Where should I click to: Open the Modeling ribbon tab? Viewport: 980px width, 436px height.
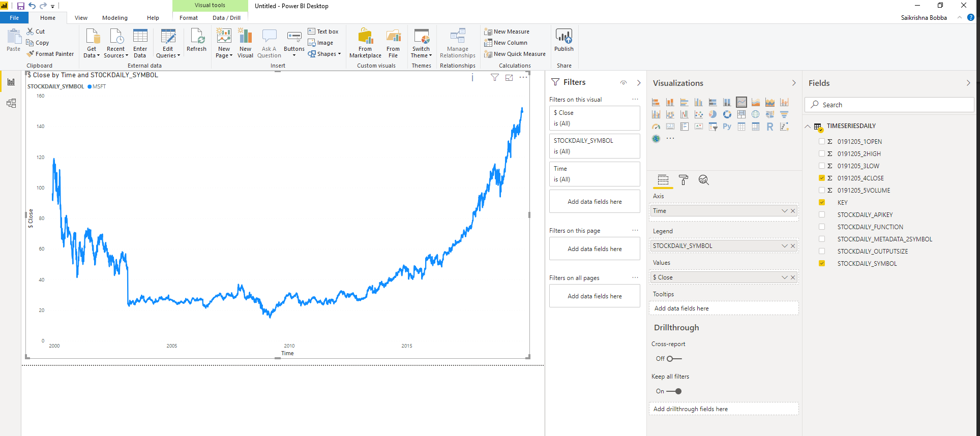(115, 18)
